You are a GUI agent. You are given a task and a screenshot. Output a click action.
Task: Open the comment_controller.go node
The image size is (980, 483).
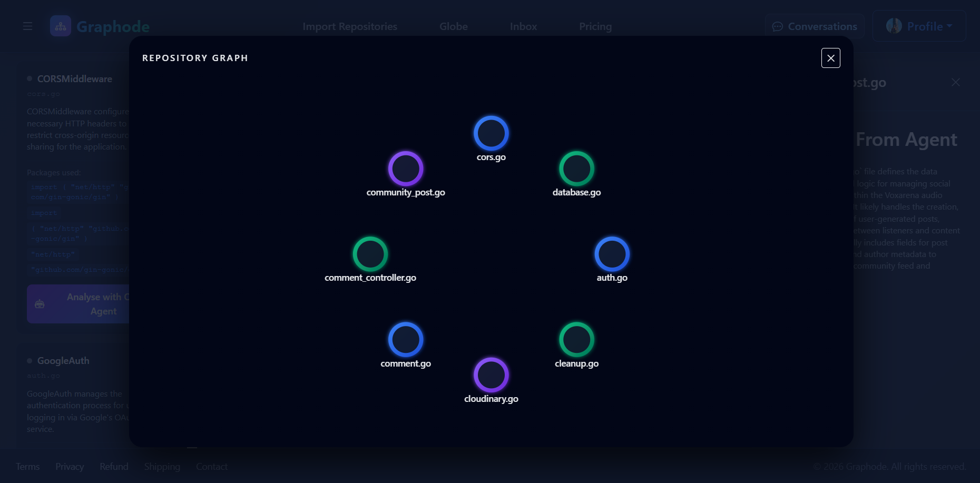tap(370, 254)
